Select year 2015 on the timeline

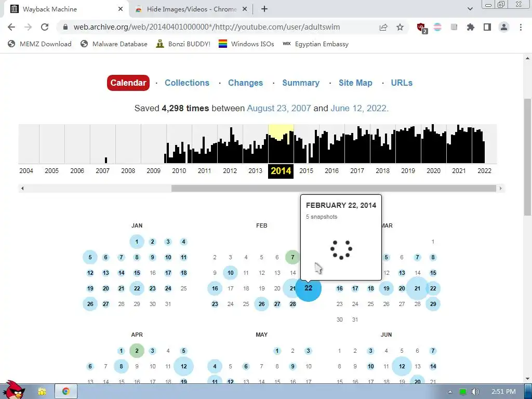pos(306,170)
